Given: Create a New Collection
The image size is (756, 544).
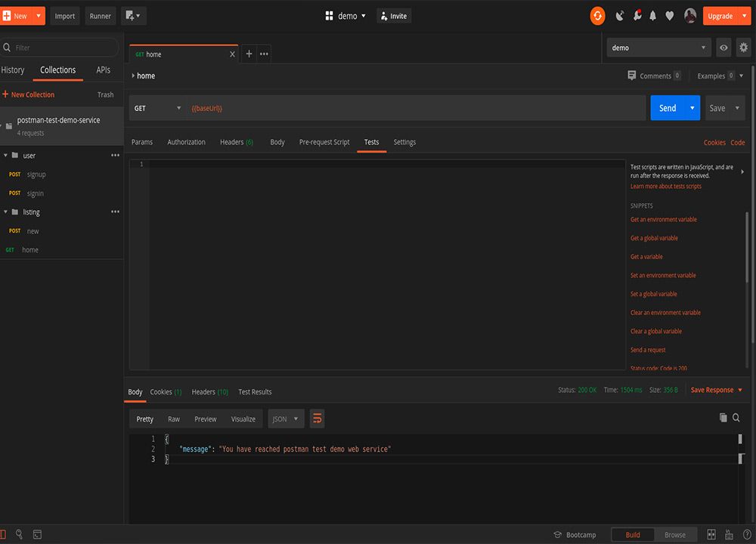Looking at the screenshot, I should [x=29, y=94].
